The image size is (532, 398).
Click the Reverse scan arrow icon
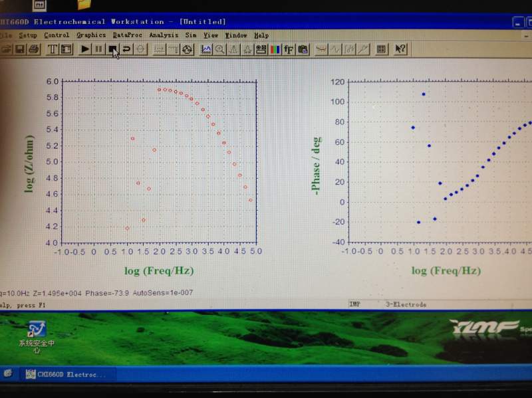point(126,49)
